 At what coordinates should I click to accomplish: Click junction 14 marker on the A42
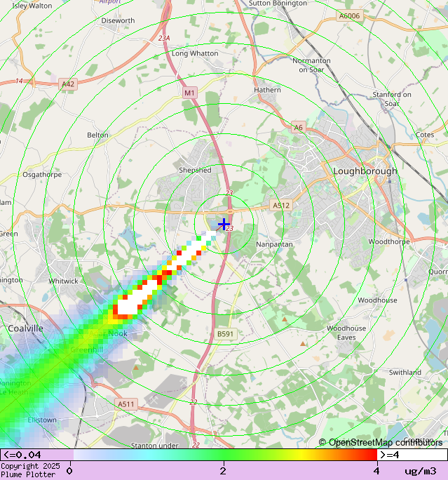pos(19,81)
